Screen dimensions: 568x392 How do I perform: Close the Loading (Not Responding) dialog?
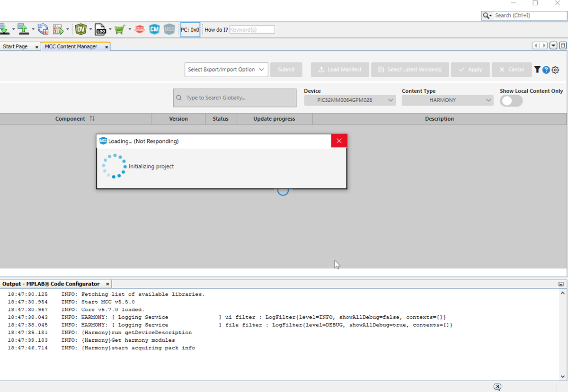[x=339, y=141]
